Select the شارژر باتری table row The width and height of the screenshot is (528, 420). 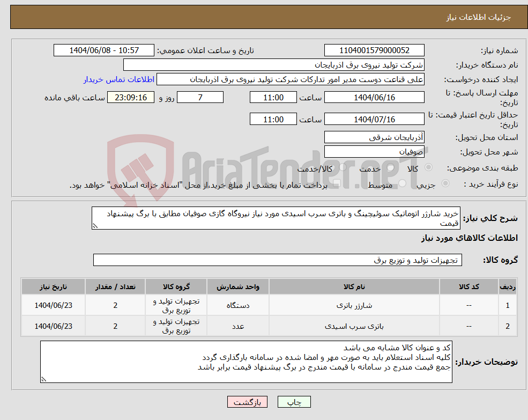[x=268, y=305]
